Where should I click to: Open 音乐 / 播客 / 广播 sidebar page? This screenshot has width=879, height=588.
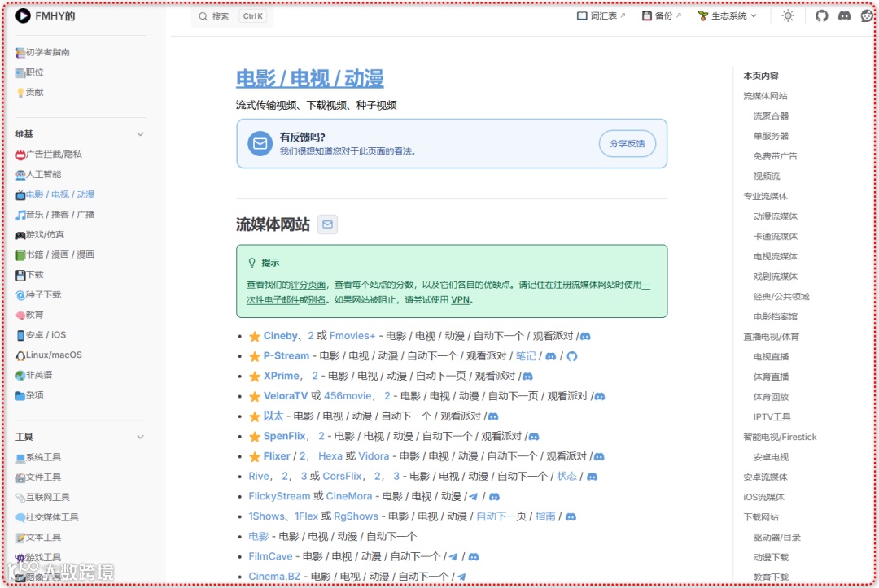tap(55, 215)
